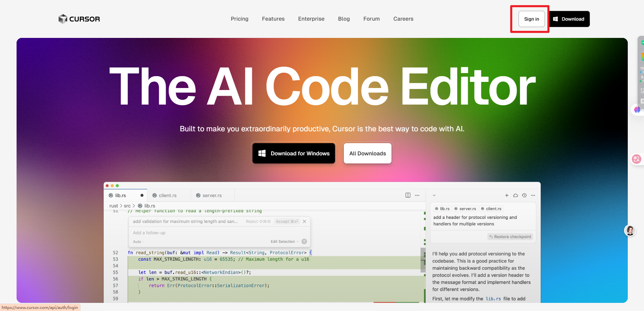Click line number 52 in the gutter
Image resolution: width=644 pixels, height=311 pixels.
click(116, 252)
